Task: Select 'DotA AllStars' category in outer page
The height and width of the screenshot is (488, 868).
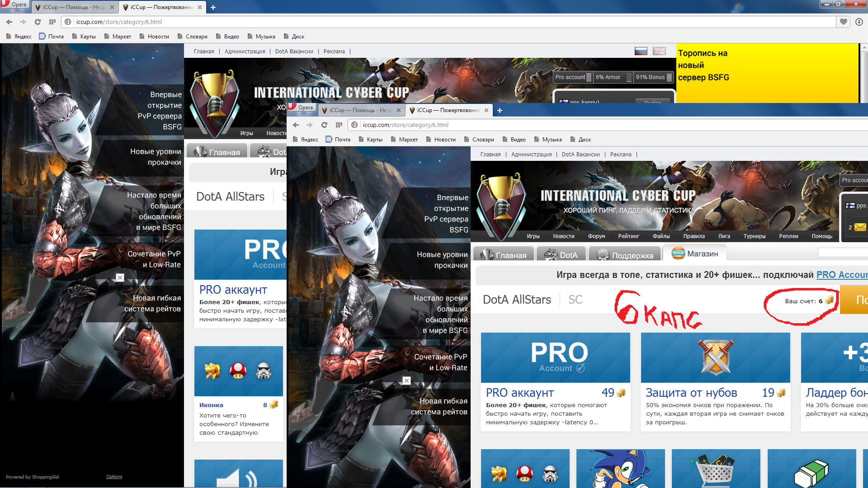Action: [x=230, y=197]
